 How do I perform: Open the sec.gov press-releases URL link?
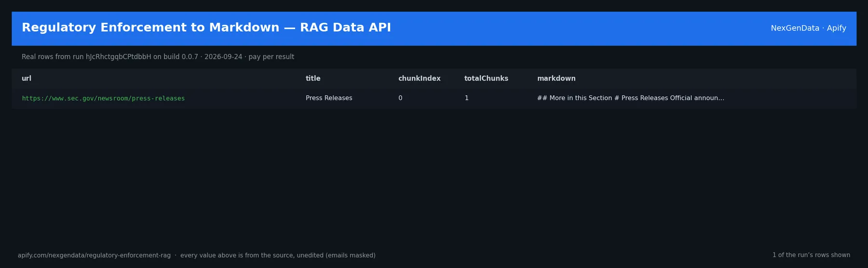click(103, 98)
